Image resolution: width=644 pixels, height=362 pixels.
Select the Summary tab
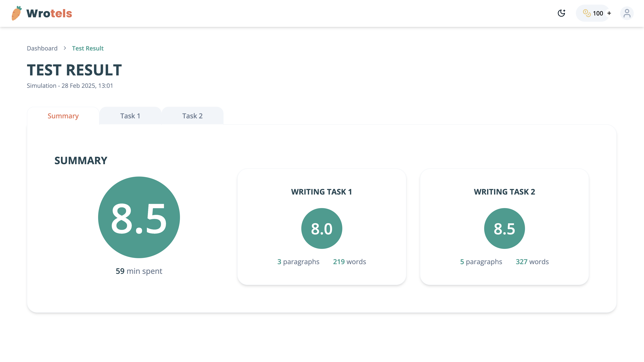click(x=63, y=116)
